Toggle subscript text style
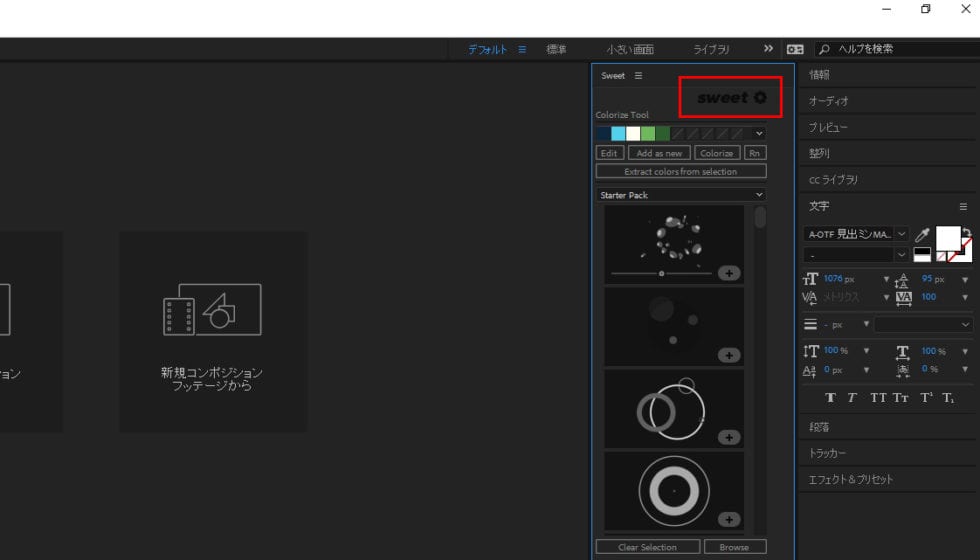This screenshot has height=560, width=980. pyautogui.click(x=948, y=398)
